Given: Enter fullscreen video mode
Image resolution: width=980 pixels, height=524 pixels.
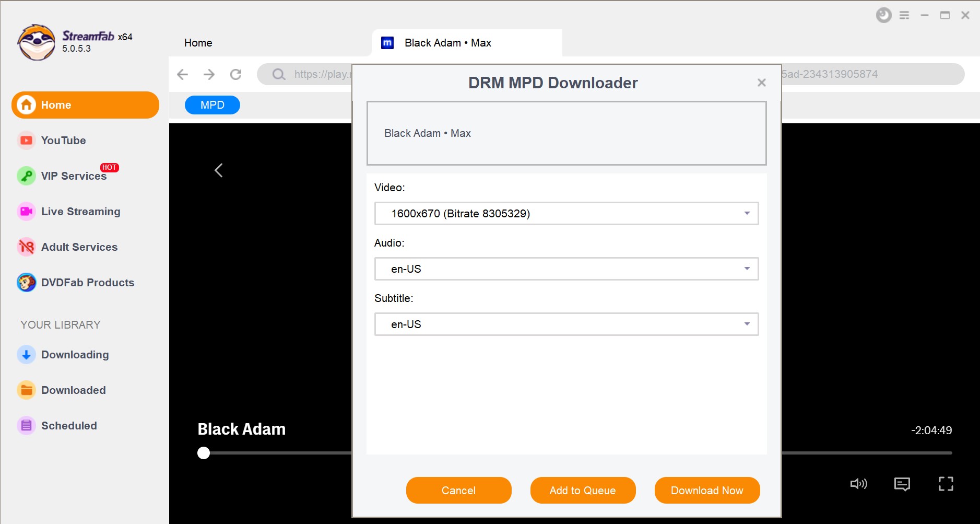Looking at the screenshot, I should (x=946, y=484).
